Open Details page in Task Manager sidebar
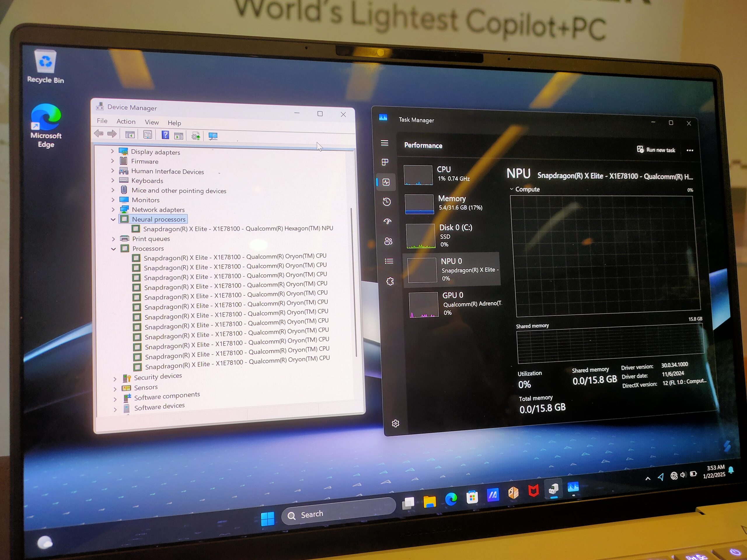Image resolution: width=747 pixels, height=560 pixels. tap(389, 261)
